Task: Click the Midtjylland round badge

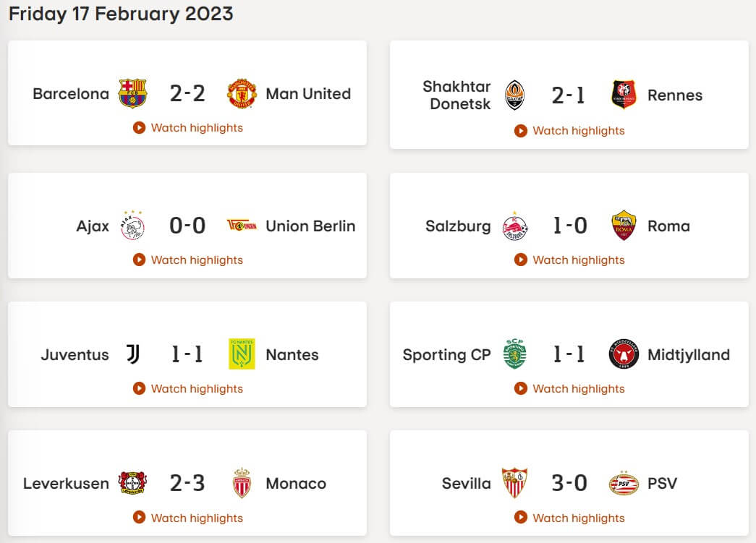Action: (x=624, y=354)
